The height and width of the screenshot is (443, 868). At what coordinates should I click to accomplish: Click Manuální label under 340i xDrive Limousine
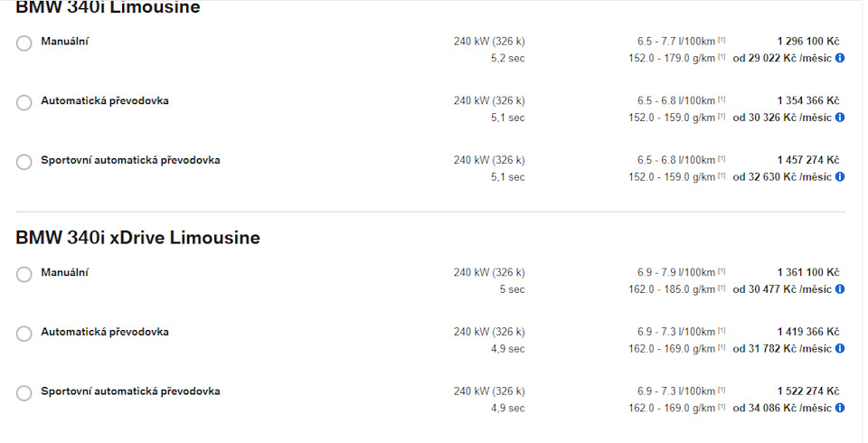coord(65,272)
